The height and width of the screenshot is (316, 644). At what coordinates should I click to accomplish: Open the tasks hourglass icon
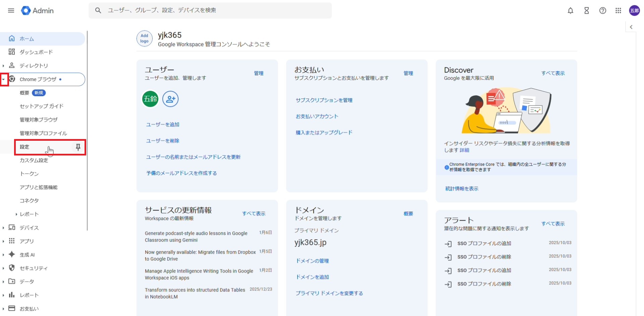click(586, 11)
